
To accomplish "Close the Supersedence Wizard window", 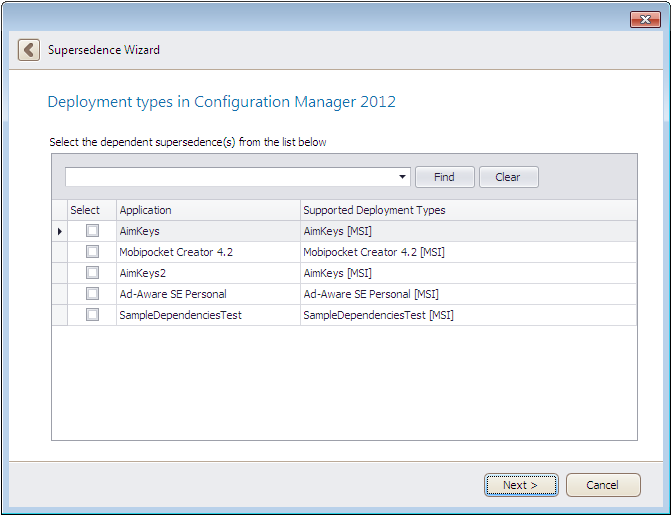I will (x=644, y=19).
